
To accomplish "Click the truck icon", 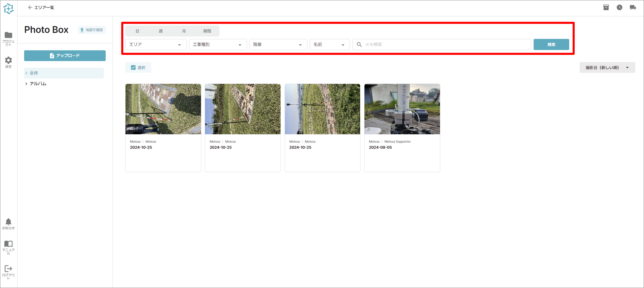I will click(632, 7).
